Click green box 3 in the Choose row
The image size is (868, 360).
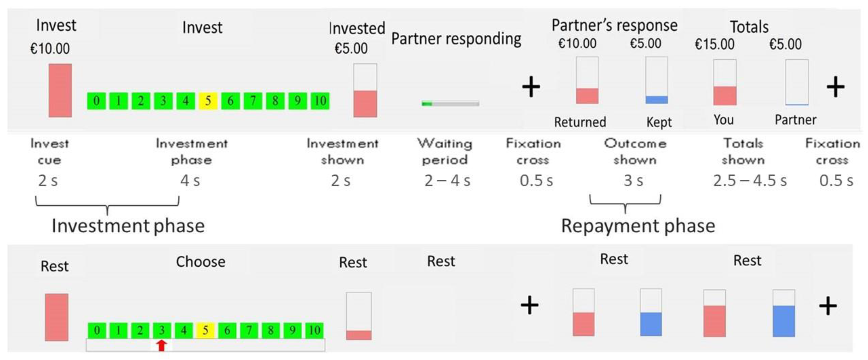(x=162, y=330)
